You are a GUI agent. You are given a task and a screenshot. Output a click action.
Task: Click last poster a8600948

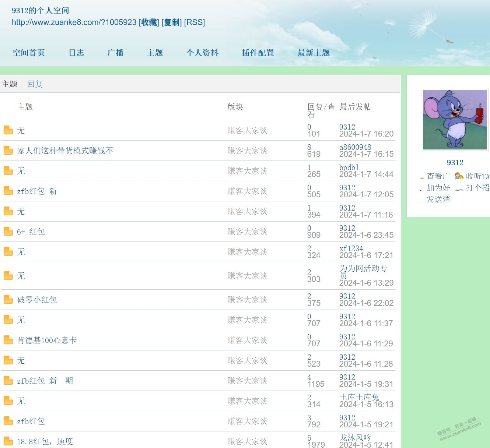point(355,147)
